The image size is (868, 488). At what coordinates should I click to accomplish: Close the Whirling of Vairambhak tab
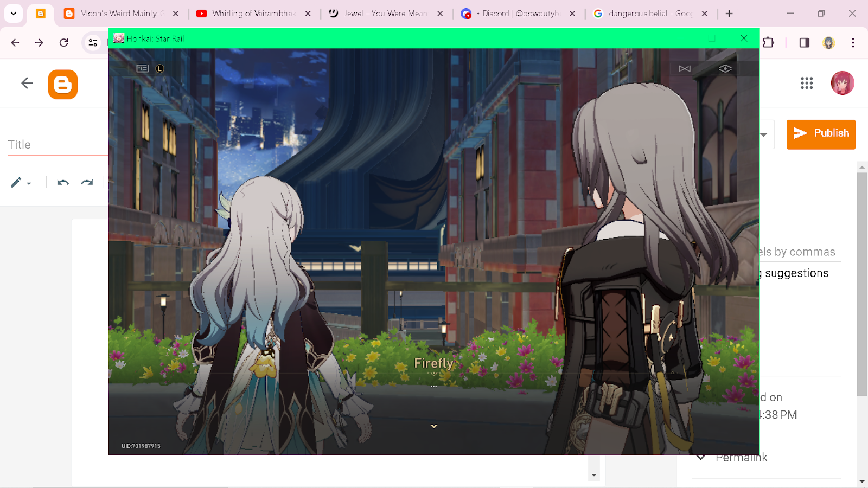(308, 14)
